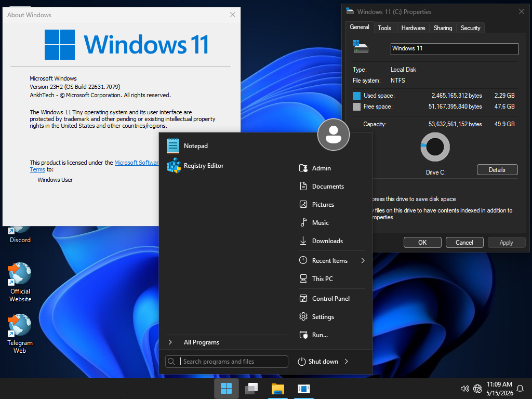This screenshot has width=532, height=399.
Task: Click the drive label field 'Windows 11'
Action: point(454,49)
